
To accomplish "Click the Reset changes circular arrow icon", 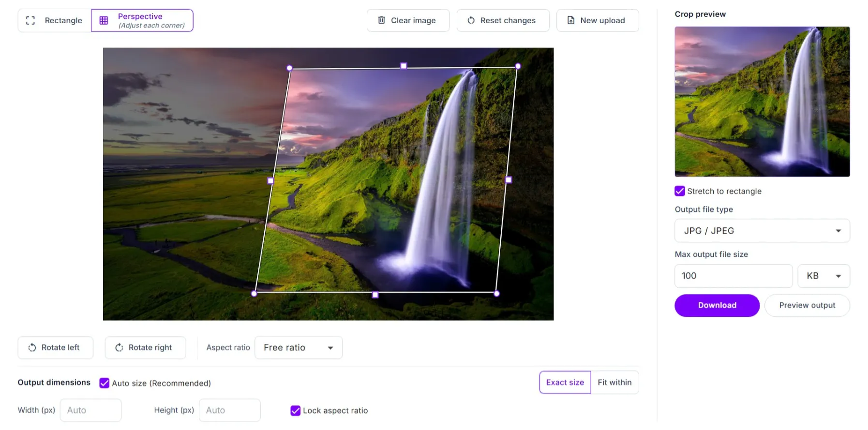I will [471, 20].
